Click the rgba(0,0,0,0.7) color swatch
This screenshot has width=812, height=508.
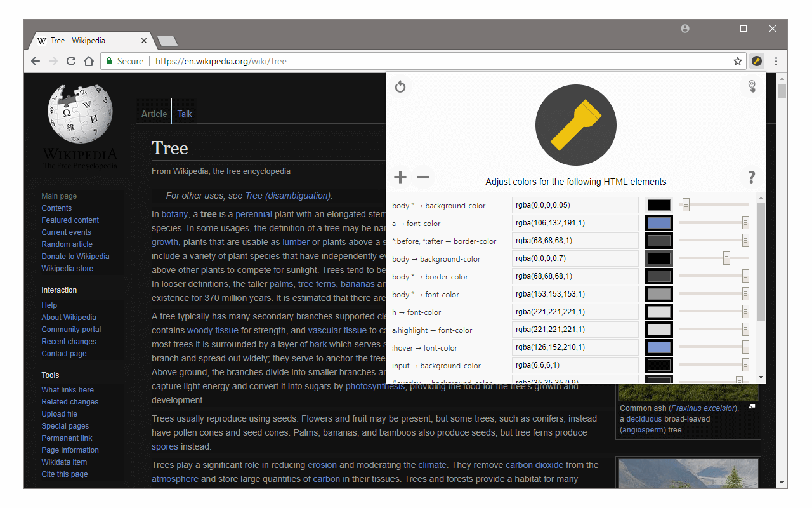pos(659,258)
